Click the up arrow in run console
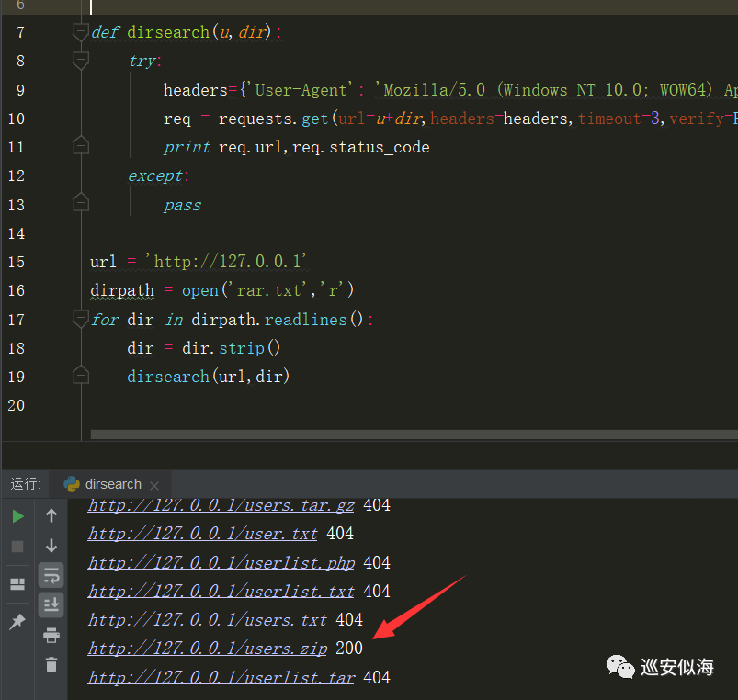 pos(51,516)
